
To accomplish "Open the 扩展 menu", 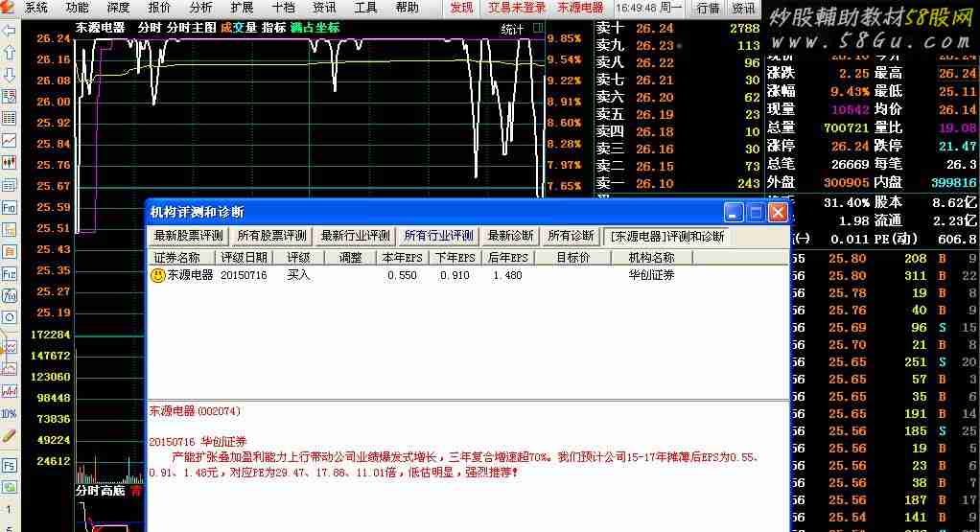I will point(242,8).
